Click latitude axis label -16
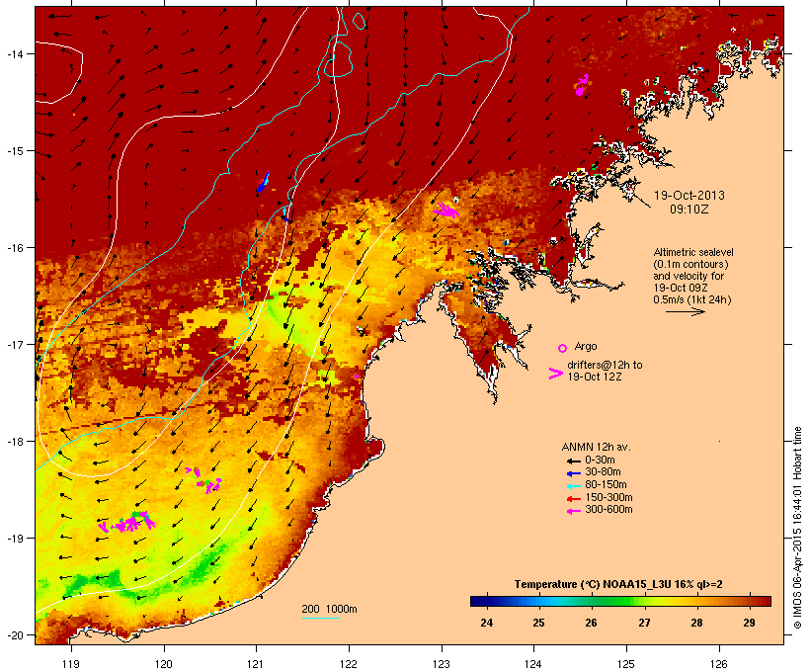The image size is (810, 672). coord(14,248)
